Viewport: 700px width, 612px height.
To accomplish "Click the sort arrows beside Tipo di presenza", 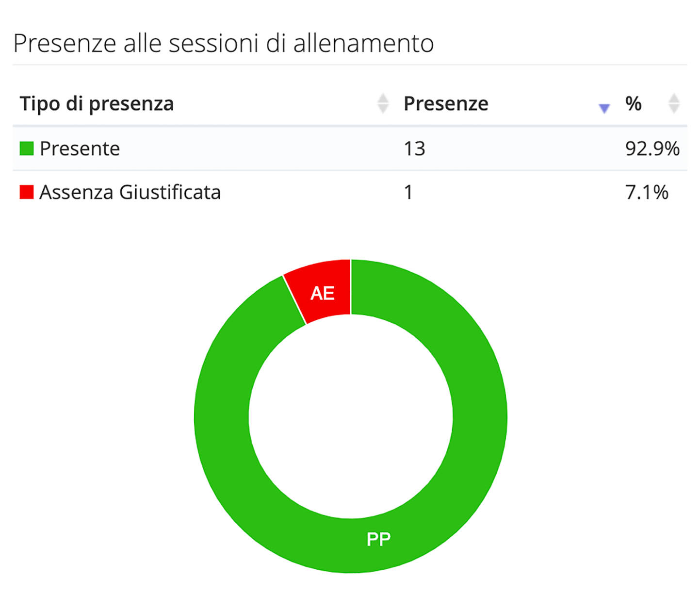I will coord(383,103).
